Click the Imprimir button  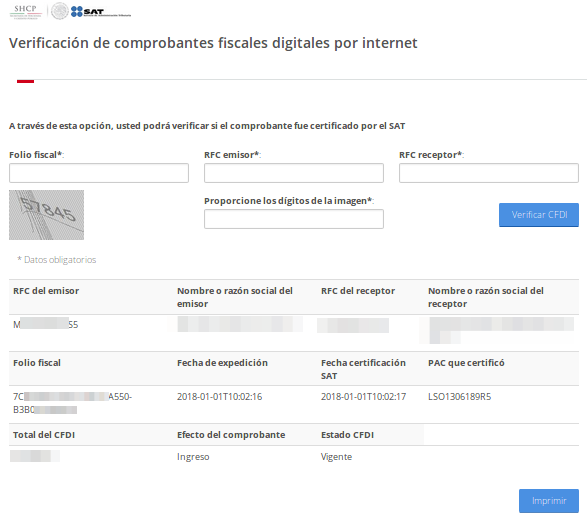549,501
